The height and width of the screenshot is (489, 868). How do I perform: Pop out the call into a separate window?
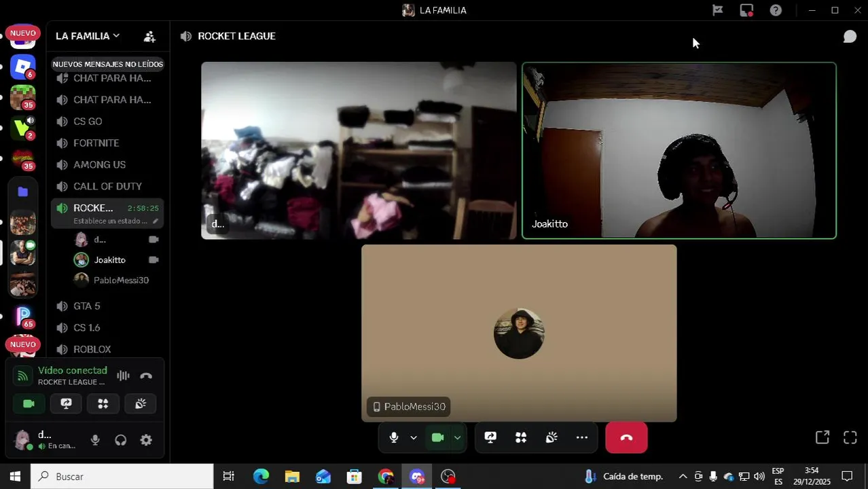point(822,437)
